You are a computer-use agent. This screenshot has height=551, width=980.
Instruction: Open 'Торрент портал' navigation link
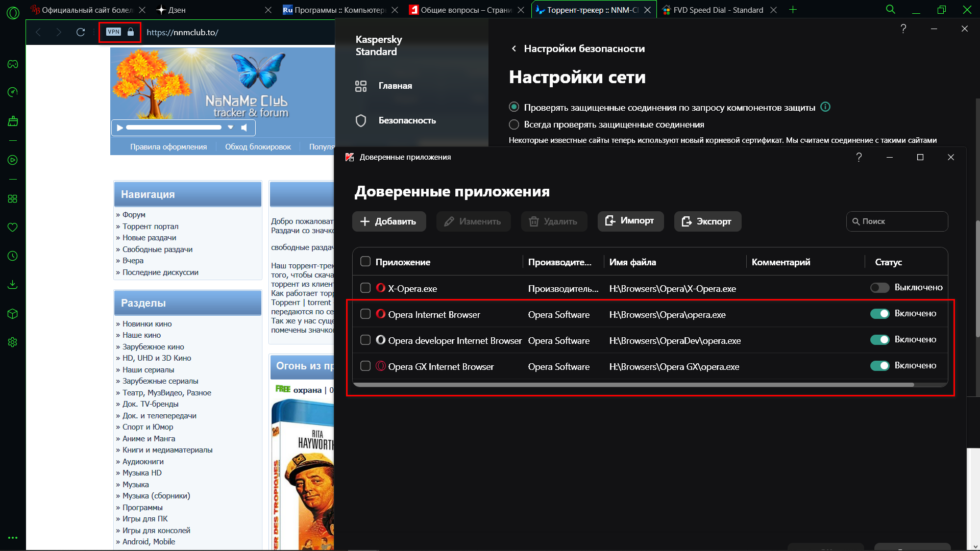(x=151, y=227)
